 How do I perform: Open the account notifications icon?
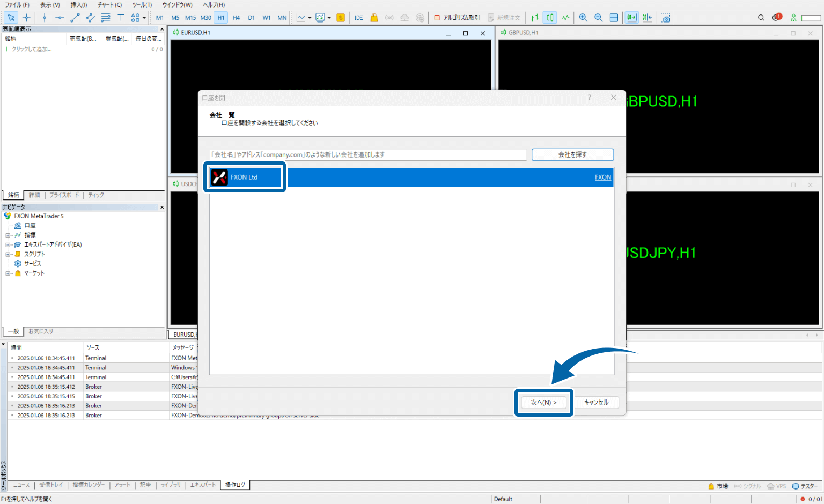coord(777,17)
